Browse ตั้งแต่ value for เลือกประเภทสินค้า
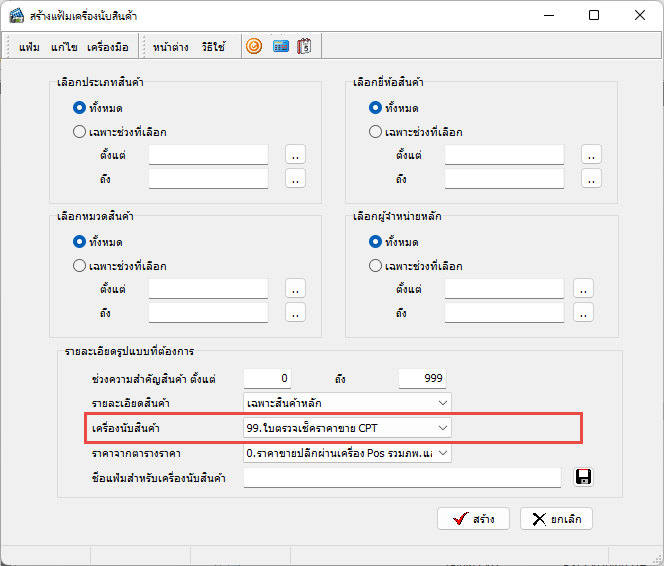 tap(295, 154)
